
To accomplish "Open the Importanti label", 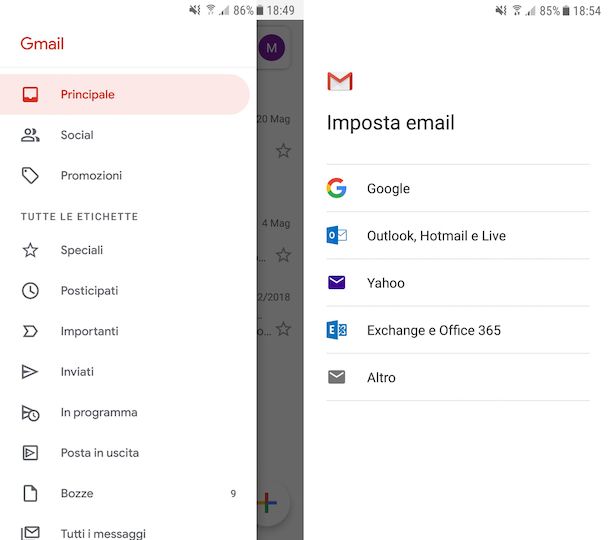I will 124,331.
